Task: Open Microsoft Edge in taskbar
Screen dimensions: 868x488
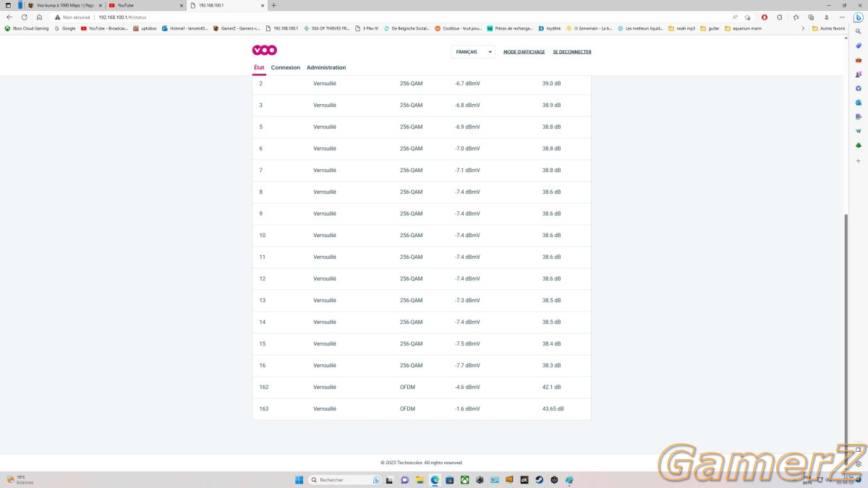Action: pos(435,479)
